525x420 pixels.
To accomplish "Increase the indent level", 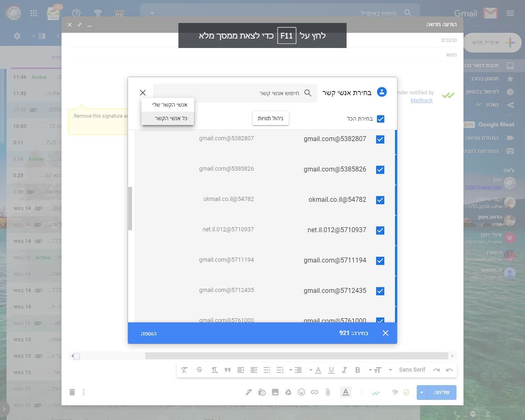I will (x=241, y=370).
